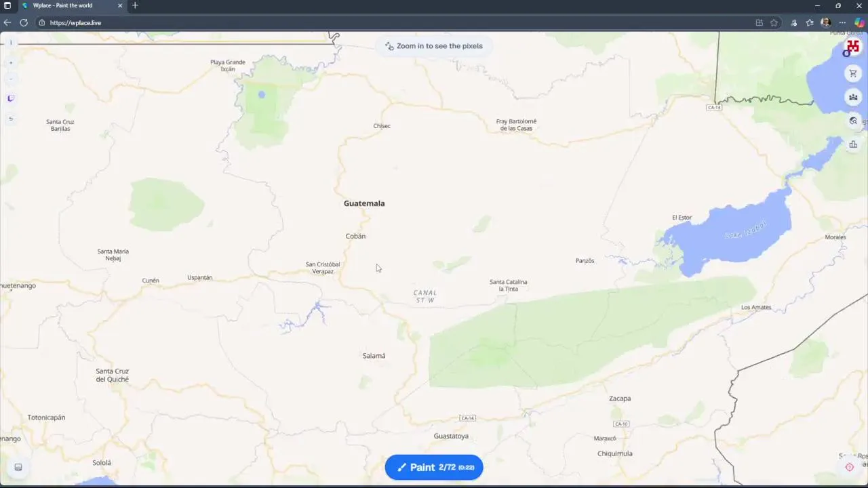Click the Chisec town label
Screen dimensions: 868x488
[x=382, y=126]
